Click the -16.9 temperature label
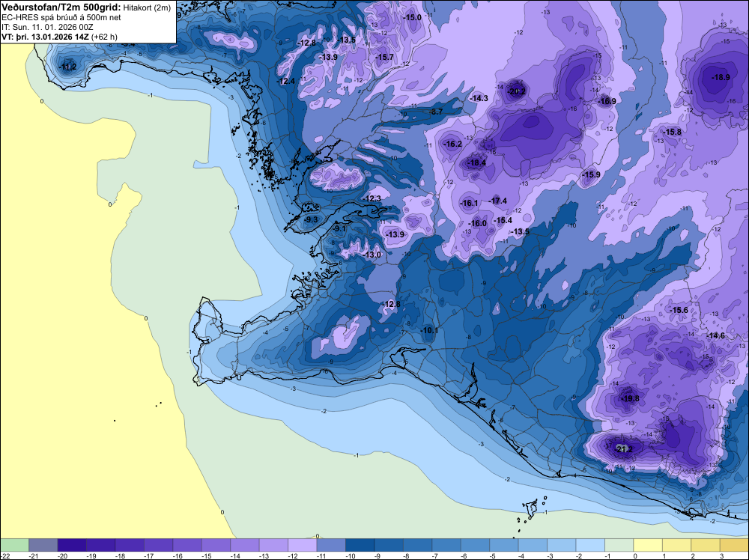Viewport: 749px width, 560px height. coord(607,101)
